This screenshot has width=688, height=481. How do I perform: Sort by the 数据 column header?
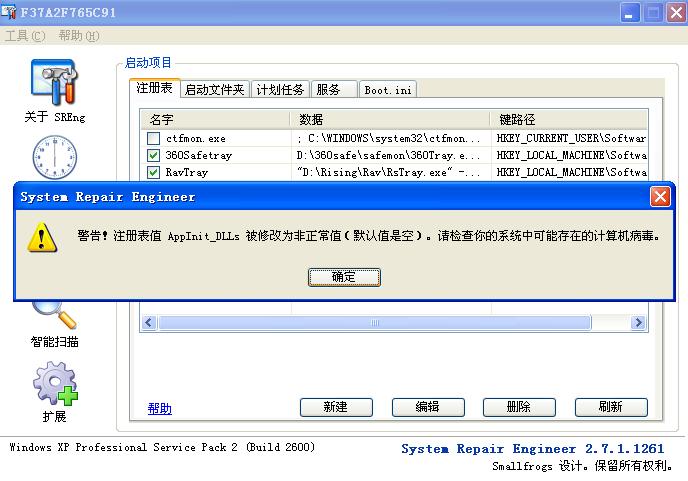[390, 119]
